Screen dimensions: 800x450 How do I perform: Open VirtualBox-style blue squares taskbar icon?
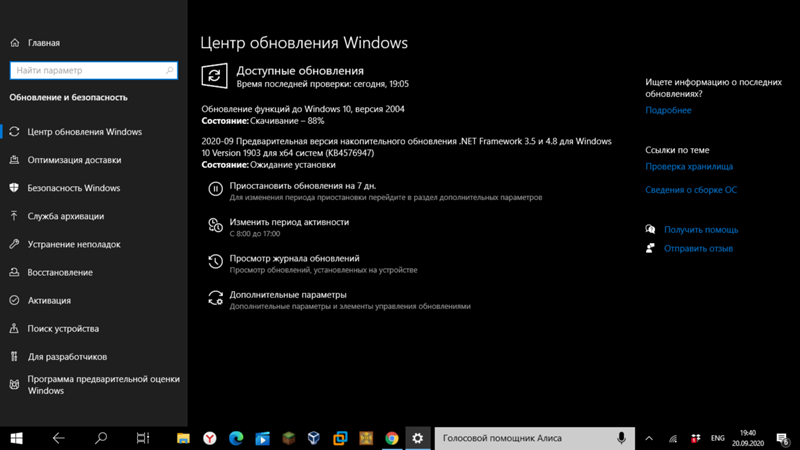[340, 438]
